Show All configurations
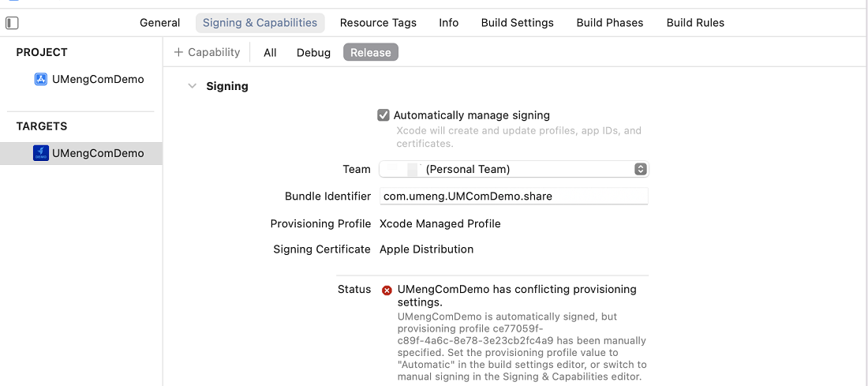 pos(270,53)
